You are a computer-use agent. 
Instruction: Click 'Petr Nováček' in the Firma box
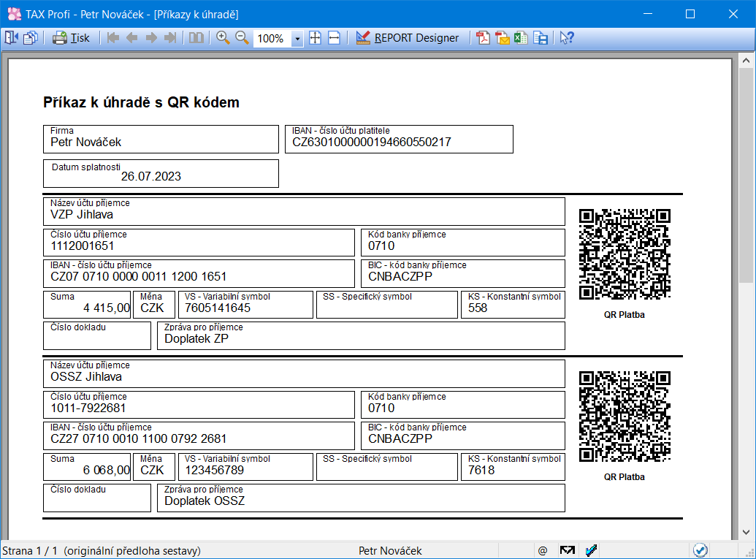click(x=85, y=142)
